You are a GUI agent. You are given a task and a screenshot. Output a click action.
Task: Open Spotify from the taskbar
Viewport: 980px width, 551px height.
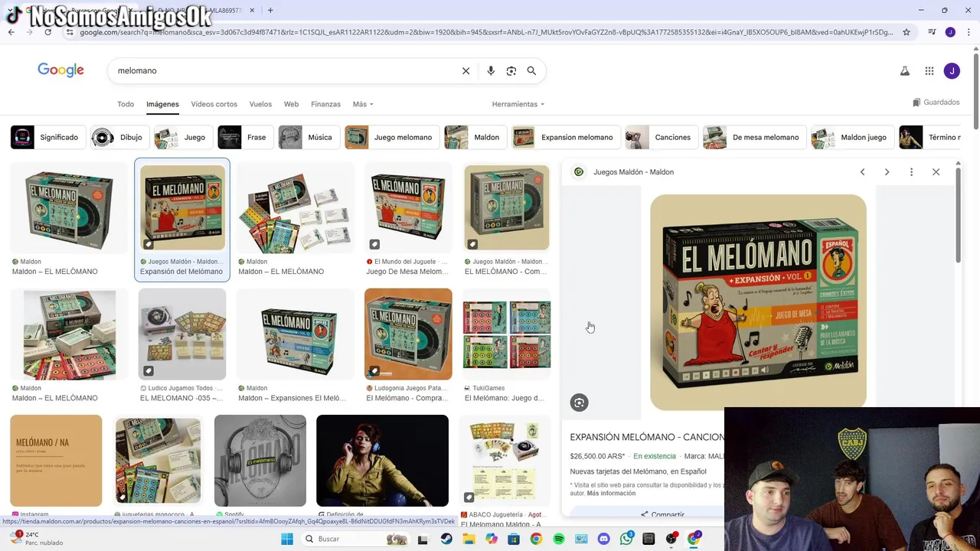click(x=559, y=539)
